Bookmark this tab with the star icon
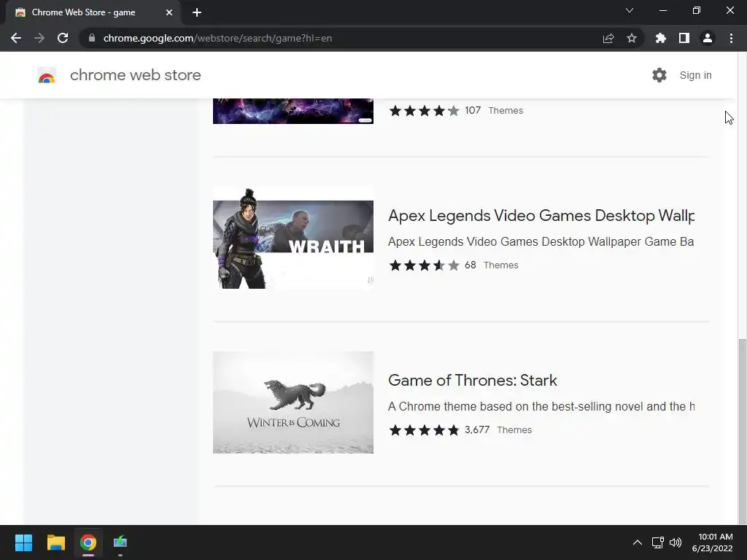747x560 pixels. pyautogui.click(x=632, y=38)
